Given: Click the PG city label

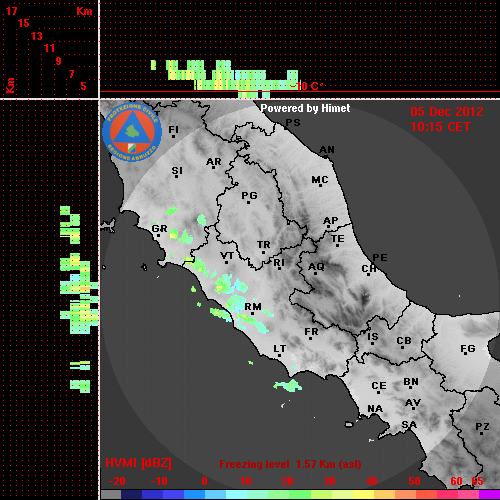Looking at the screenshot, I should point(249,195).
